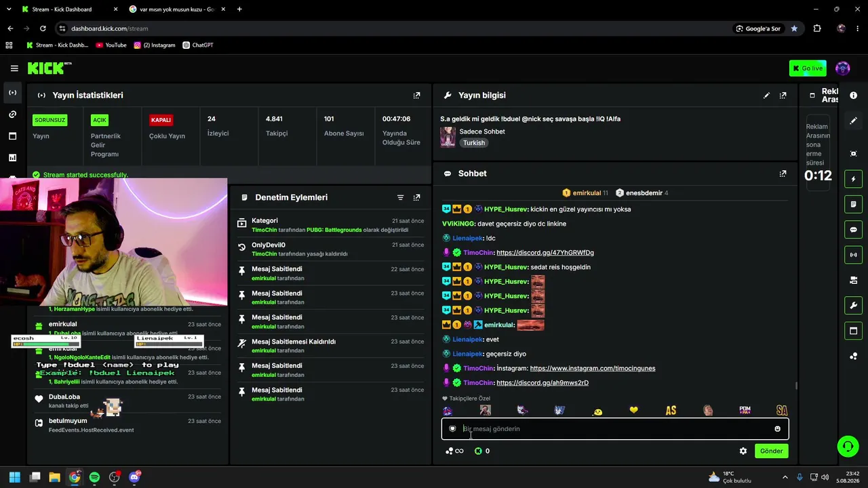
Task: Toggle the document panel in the right sidebar
Action: pos(853,204)
